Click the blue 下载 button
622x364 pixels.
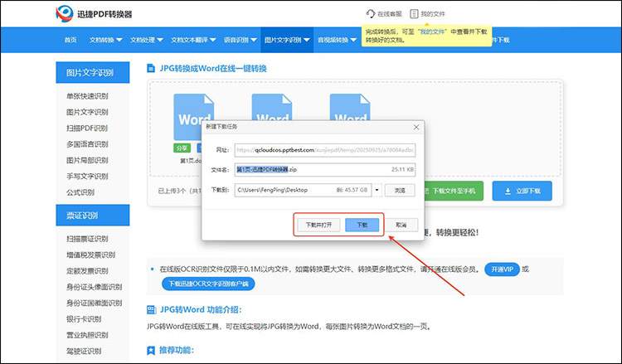click(x=362, y=225)
